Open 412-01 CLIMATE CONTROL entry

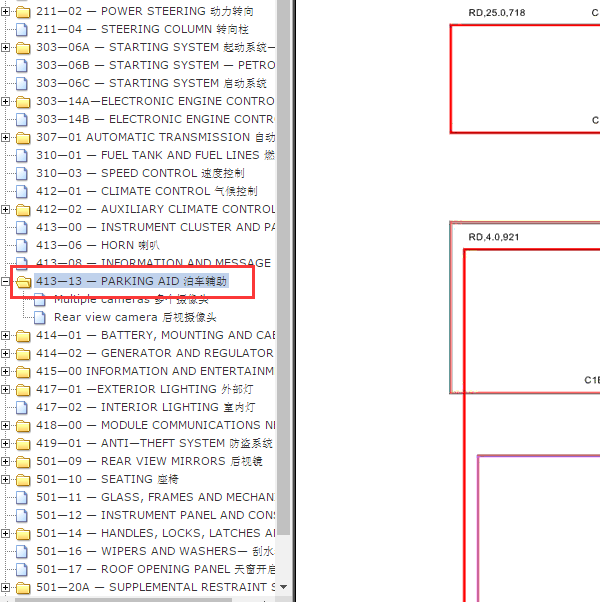147,191
